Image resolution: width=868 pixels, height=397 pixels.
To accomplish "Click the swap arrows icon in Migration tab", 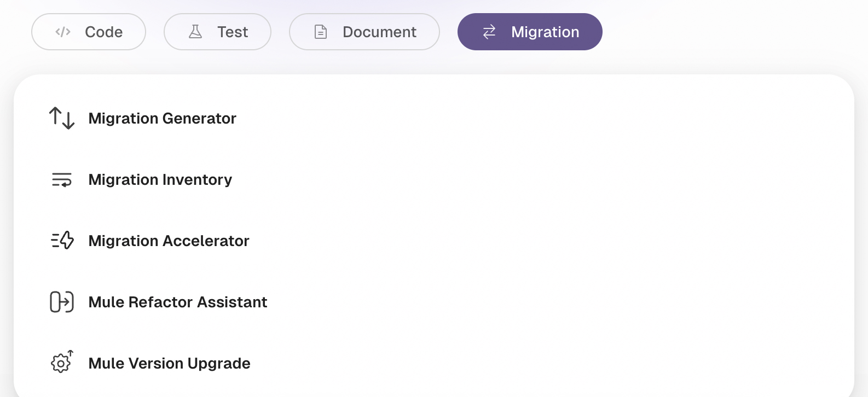I will (489, 32).
